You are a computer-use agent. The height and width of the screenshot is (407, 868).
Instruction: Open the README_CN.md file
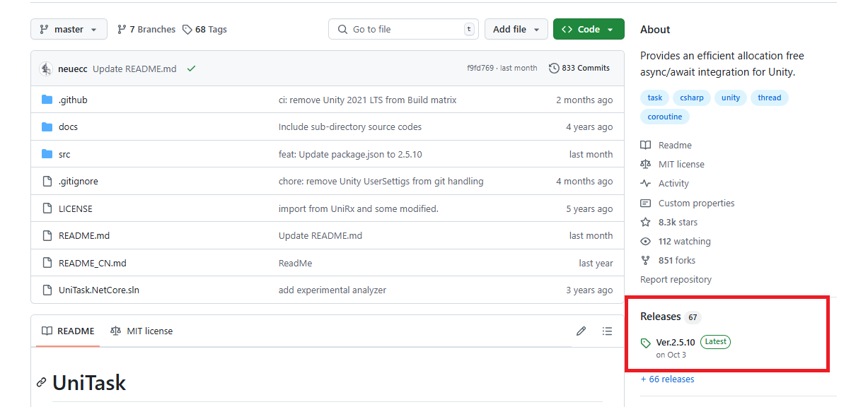click(x=93, y=263)
